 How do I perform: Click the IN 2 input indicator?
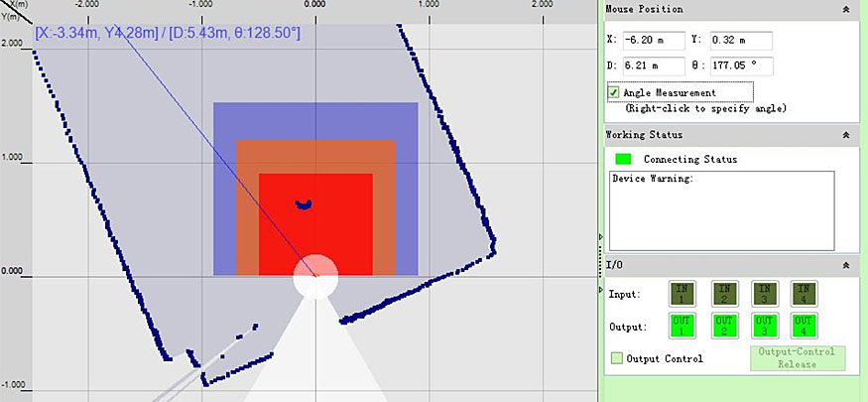pos(723,294)
